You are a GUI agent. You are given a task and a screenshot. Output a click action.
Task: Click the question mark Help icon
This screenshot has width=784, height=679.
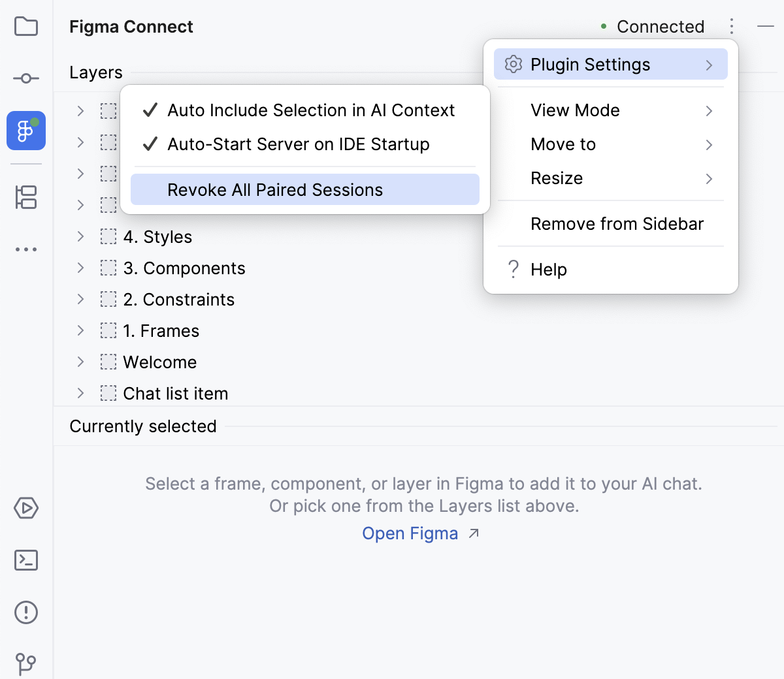514,269
